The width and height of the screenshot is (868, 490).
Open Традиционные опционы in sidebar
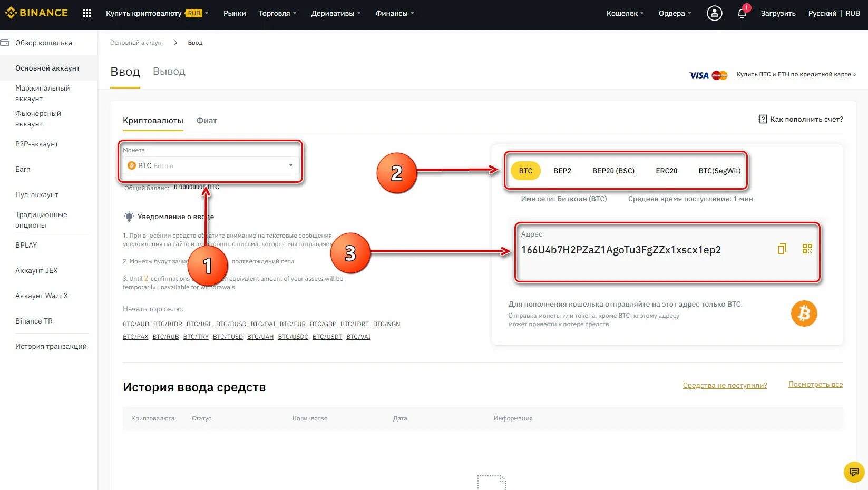41,220
